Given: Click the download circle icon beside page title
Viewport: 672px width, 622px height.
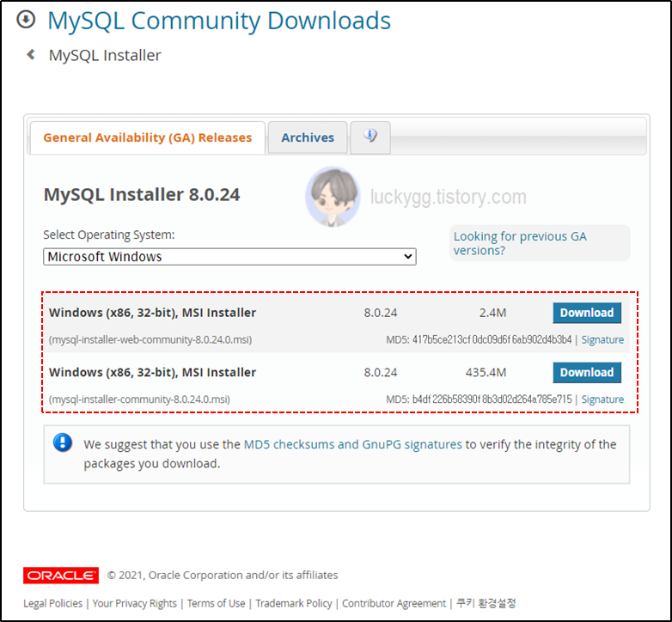Looking at the screenshot, I should [x=26, y=20].
